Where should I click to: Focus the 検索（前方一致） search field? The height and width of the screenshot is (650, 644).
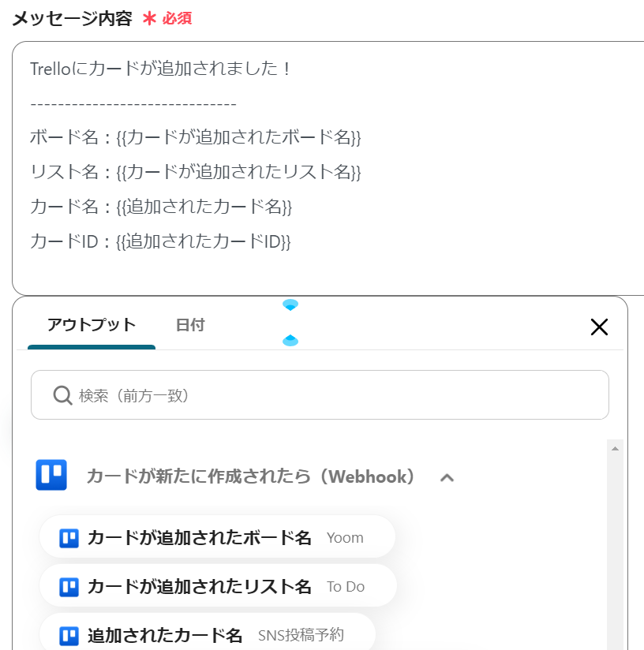pos(331,395)
